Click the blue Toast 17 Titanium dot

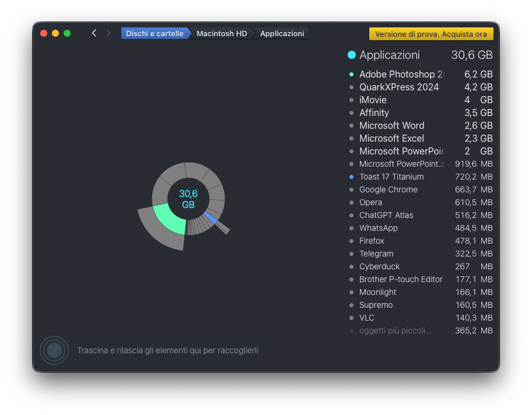click(352, 177)
